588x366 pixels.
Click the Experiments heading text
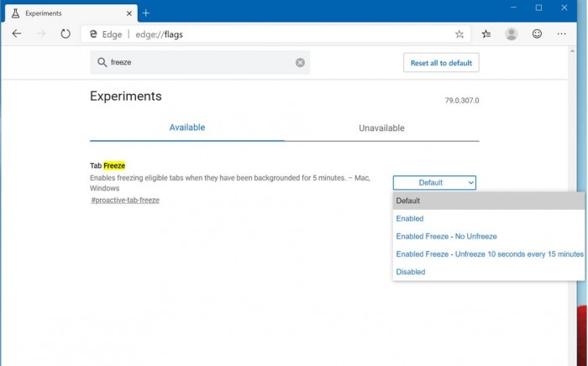coord(126,97)
